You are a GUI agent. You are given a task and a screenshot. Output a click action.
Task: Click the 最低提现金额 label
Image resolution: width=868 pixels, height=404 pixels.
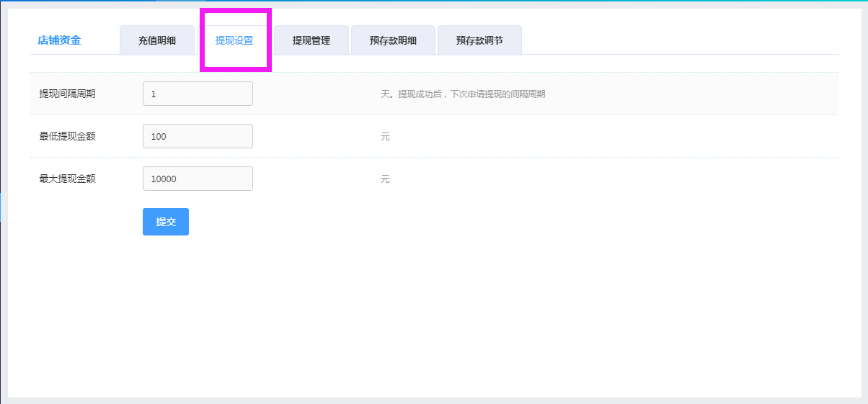(x=67, y=136)
